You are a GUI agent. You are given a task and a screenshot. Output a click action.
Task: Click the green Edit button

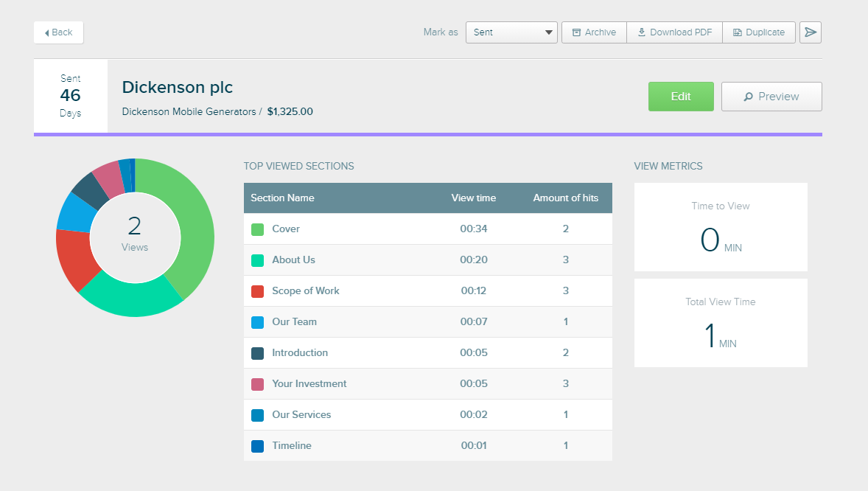pyautogui.click(x=681, y=97)
